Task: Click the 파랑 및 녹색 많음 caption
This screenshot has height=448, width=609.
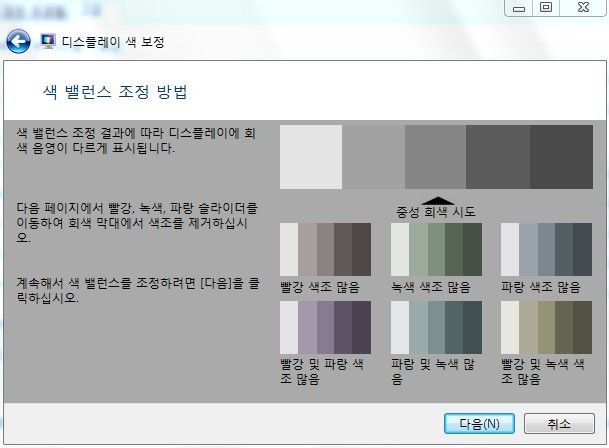Action: (x=433, y=371)
